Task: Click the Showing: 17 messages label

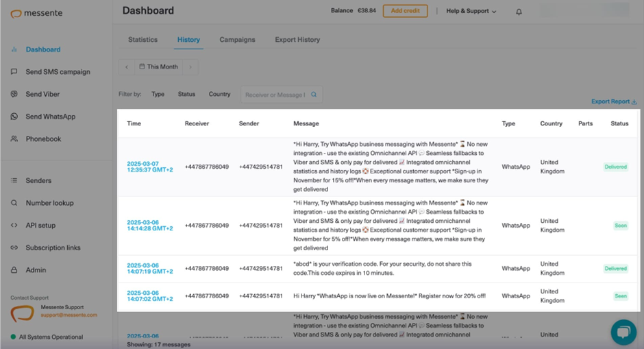Action: 158,344
